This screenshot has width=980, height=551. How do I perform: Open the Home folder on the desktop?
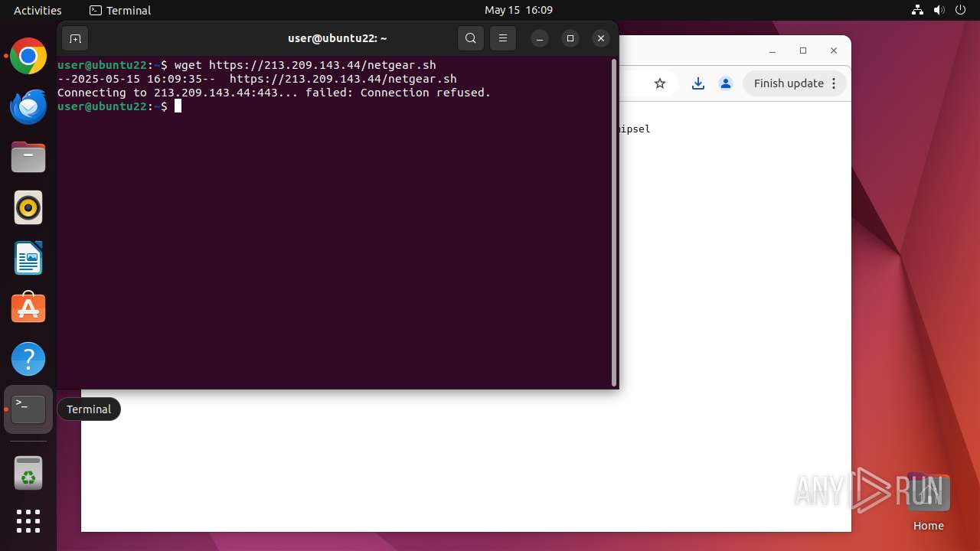pyautogui.click(x=928, y=503)
